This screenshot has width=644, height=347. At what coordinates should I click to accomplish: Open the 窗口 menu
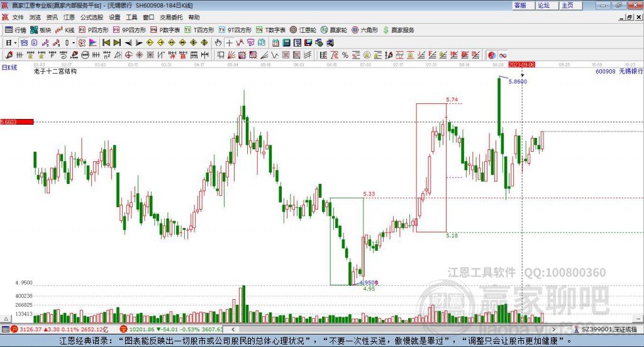click(148, 17)
